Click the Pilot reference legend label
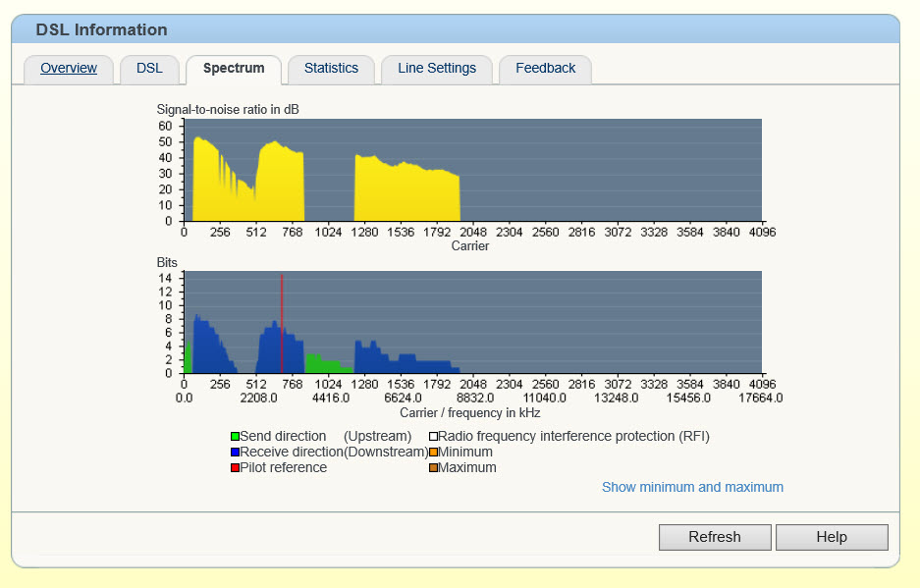Viewport: 920px width, 588px height. click(x=284, y=468)
